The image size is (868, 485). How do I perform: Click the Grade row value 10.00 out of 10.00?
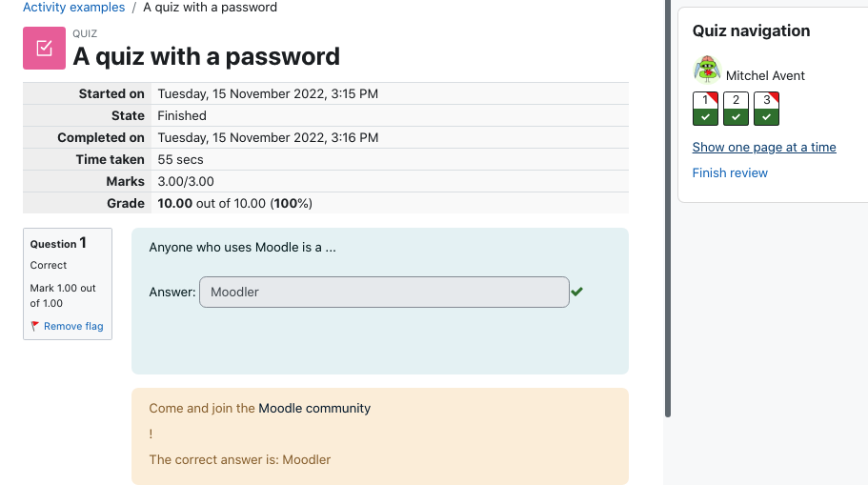coord(234,203)
